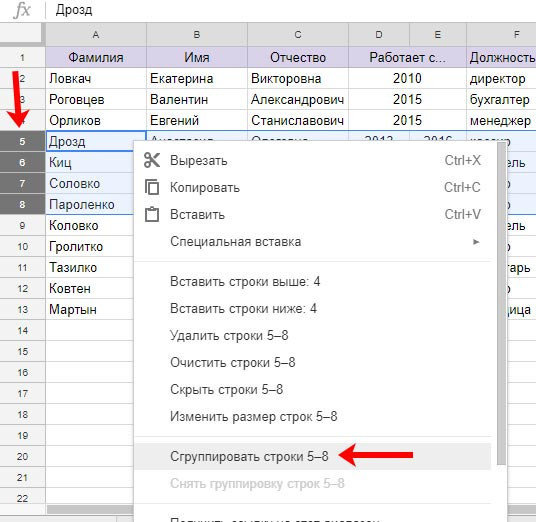Click the sheet horizontal scrollbar at bottom
Viewport: 536px width, 522px height.
pos(90,509)
